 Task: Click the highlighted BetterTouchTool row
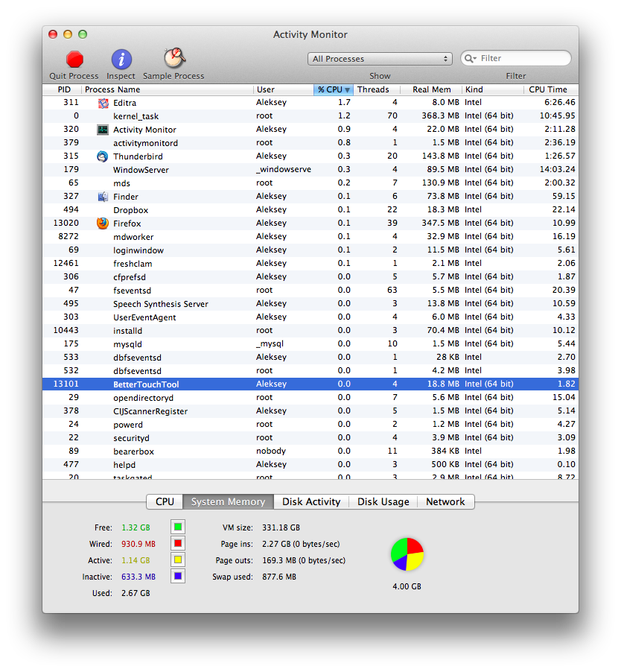(x=310, y=384)
